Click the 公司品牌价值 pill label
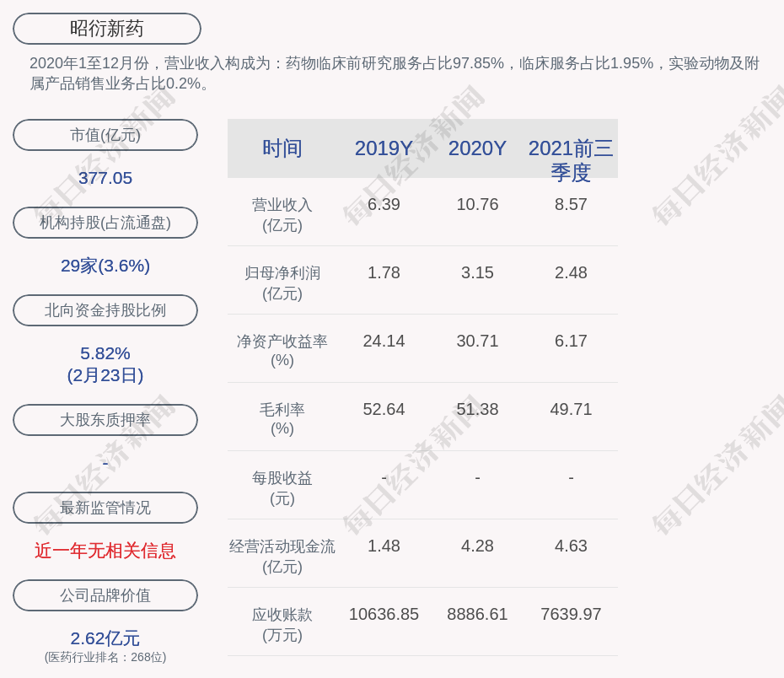The image size is (784, 678). tap(105, 595)
